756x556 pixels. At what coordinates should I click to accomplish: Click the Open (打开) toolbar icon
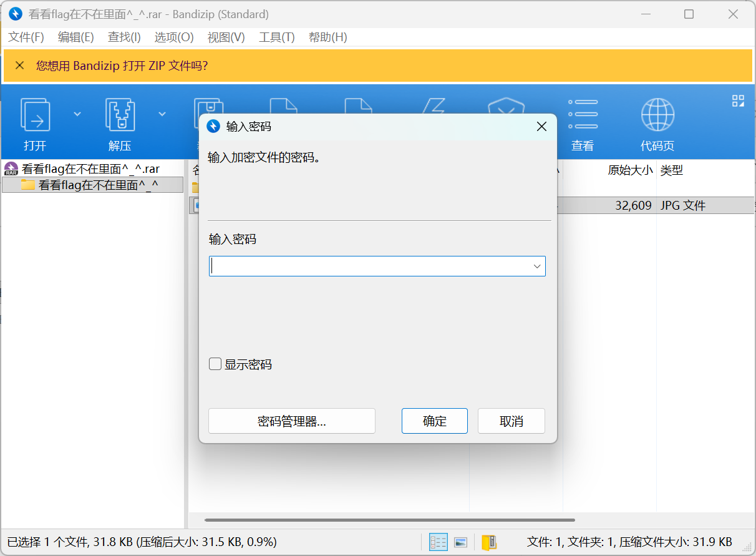[36, 115]
